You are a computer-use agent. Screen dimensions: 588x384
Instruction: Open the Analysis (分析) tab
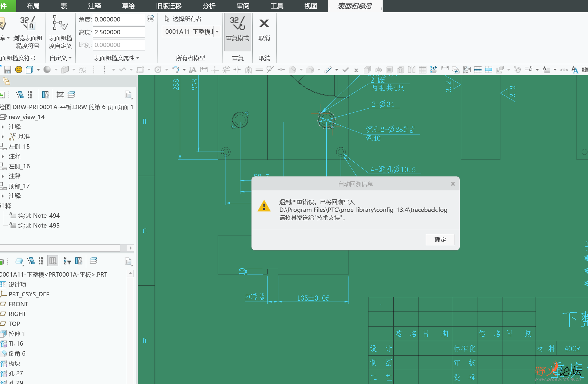tap(209, 6)
